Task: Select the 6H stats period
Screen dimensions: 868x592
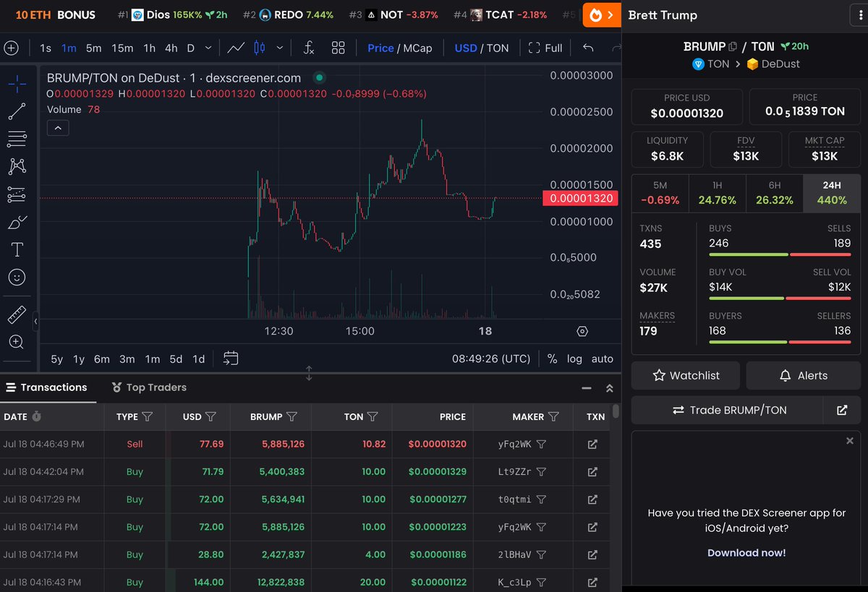Action: (x=774, y=193)
